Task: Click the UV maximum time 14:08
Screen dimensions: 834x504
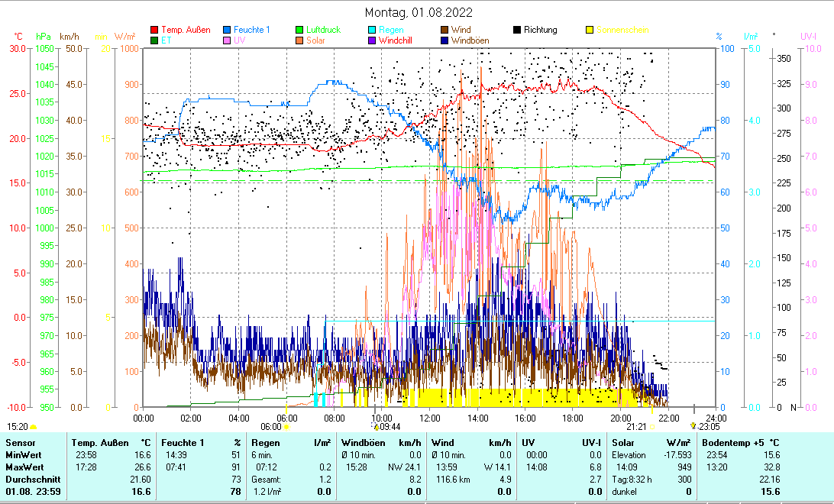Action: (537, 467)
